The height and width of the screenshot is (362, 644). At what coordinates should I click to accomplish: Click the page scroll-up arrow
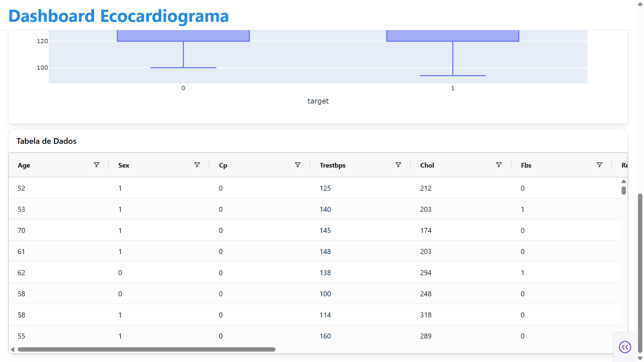[x=640, y=4]
